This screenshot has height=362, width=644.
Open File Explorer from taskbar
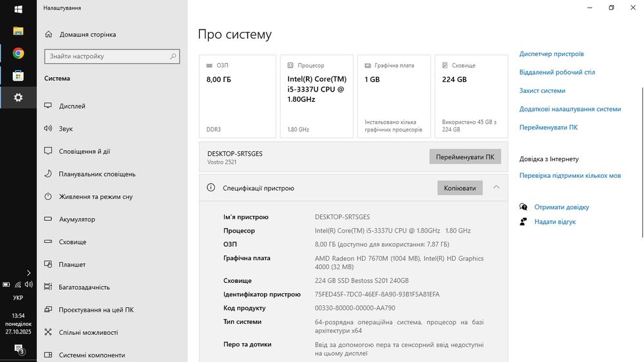pyautogui.click(x=18, y=31)
